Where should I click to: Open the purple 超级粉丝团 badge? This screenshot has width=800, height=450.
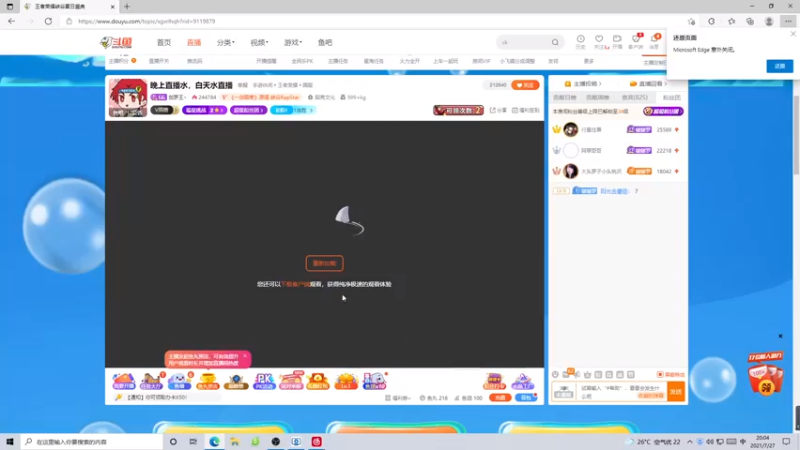click(x=248, y=110)
